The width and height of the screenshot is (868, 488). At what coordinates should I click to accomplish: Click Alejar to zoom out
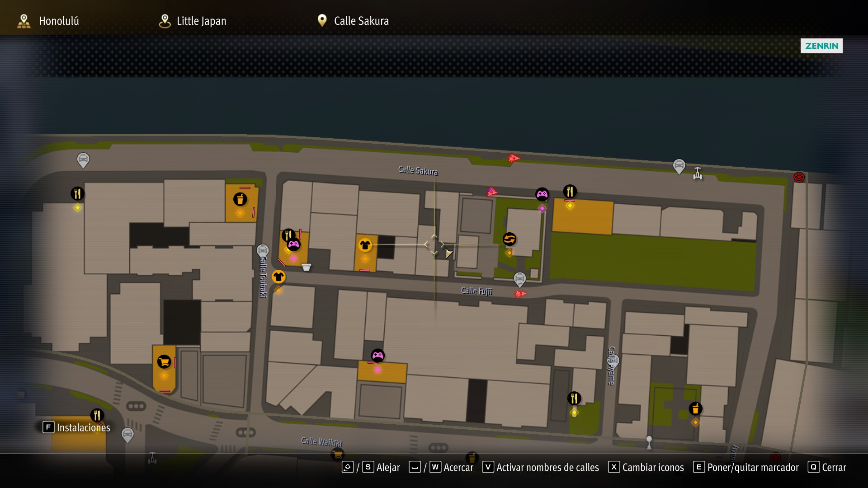(371, 467)
